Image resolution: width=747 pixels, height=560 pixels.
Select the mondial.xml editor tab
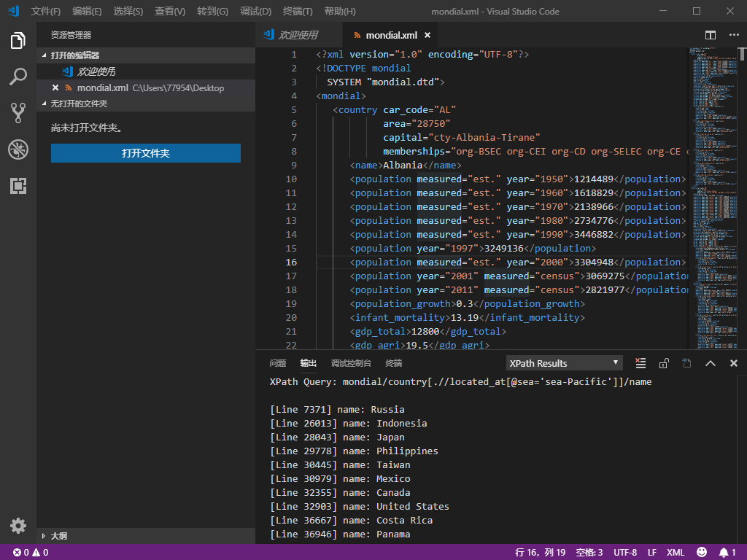coord(391,35)
